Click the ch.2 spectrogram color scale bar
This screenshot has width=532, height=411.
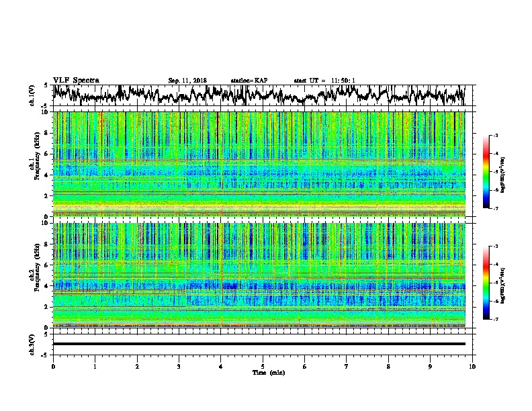pyautogui.click(x=486, y=283)
